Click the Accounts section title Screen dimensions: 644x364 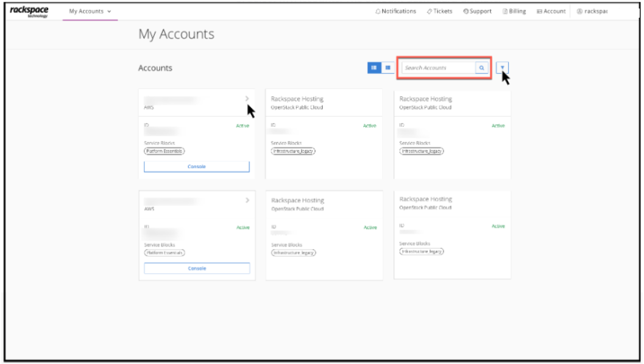tap(155, 68)
